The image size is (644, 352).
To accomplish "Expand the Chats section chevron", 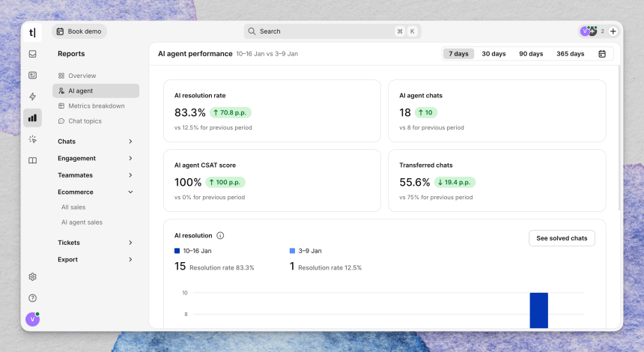I will [x=130, y=142].
